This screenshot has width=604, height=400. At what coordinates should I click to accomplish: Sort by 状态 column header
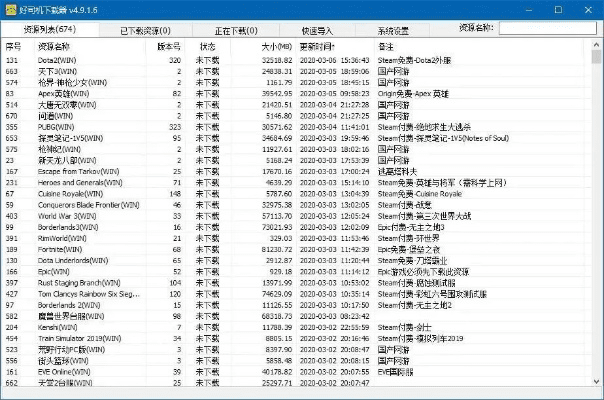(x=207, y=47)
